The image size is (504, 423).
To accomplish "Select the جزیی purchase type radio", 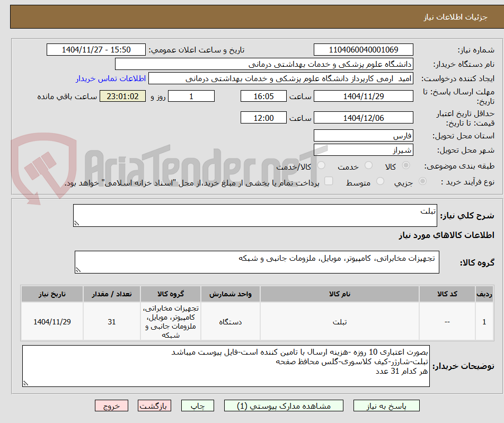I will [x=422, y=181].
